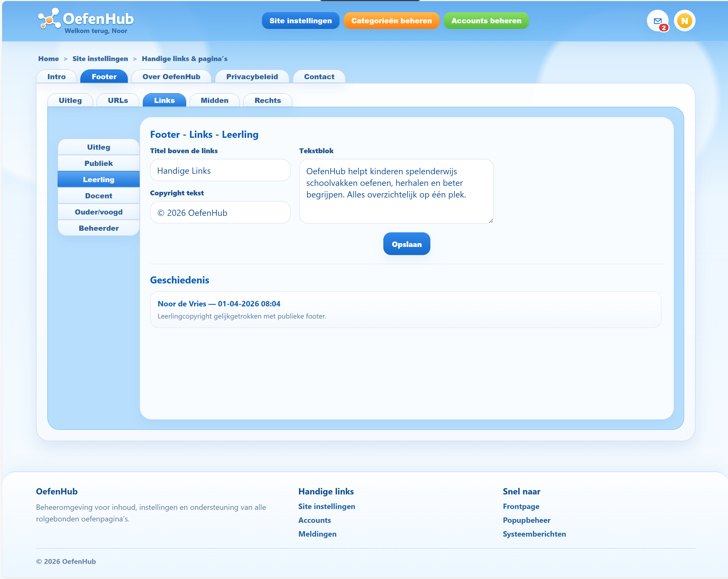This screenshot has width=728, height=579.
Task: Open the Contact tab
Action: pyautogui.click(x=319, y=76)
